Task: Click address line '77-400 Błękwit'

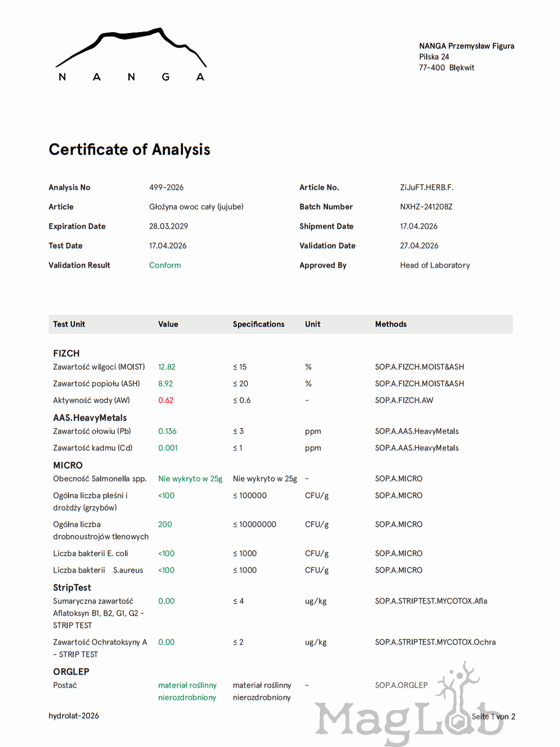Action: tap(446, 68)
